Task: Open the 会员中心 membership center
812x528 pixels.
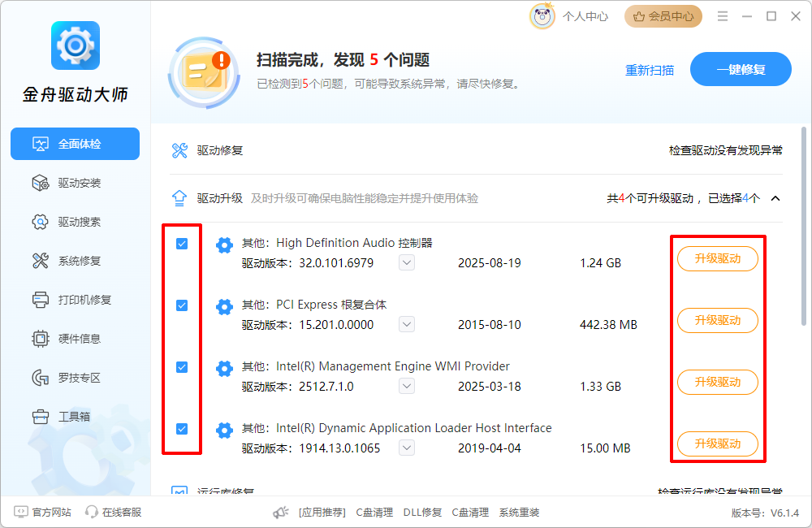Action: pyautogui.click(x=663, y=16)
